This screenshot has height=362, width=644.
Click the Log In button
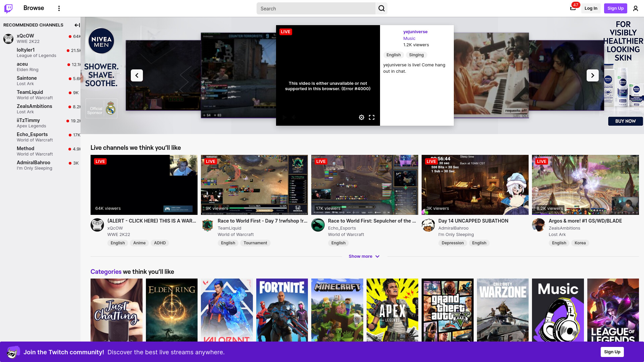pos(591,8)
